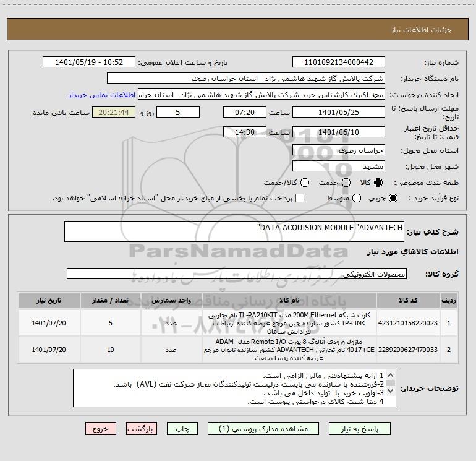The width and height of the screenshot is (476, 461).
Task: Open اطلاعات تماس خریدار contact link
Action: (x=102, y=95)
